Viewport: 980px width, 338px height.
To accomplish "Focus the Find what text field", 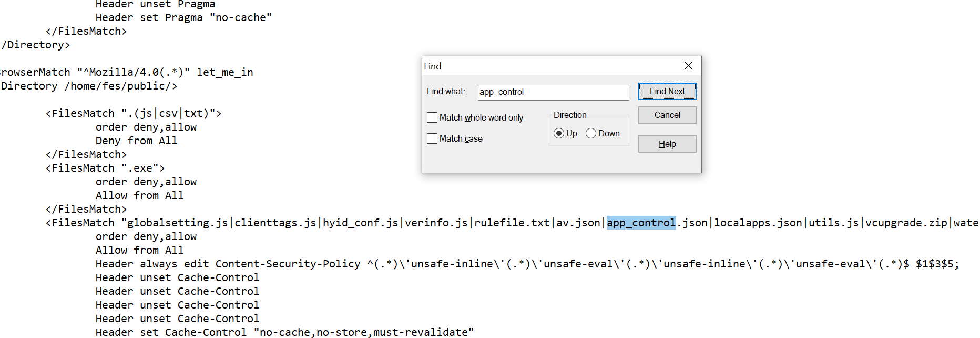I will tap(553, 92).
